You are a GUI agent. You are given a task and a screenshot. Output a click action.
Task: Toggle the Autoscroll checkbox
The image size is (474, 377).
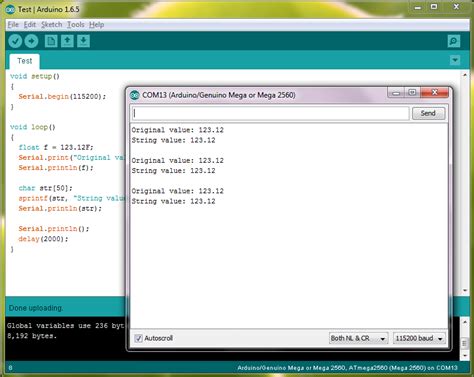[138, 338]
